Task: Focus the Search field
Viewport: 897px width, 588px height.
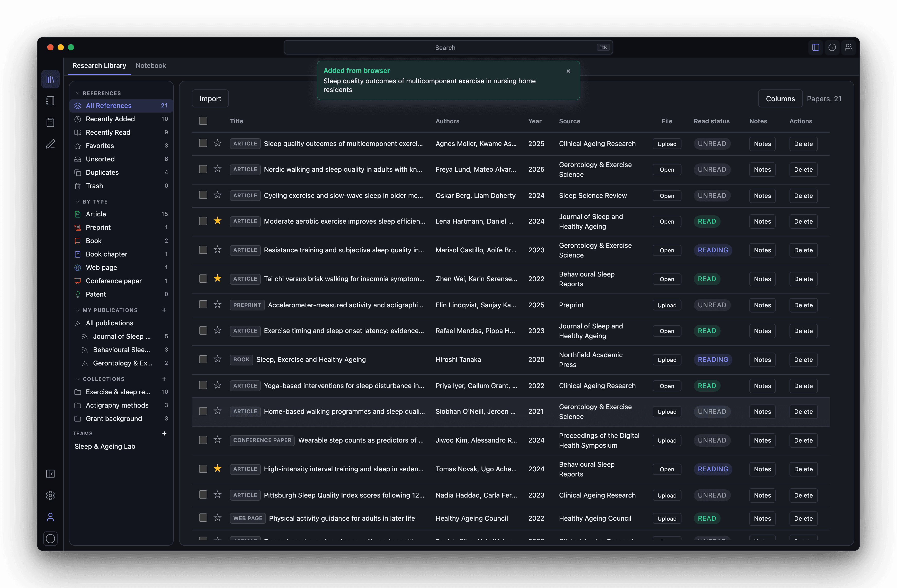Action: pos(448,48)
